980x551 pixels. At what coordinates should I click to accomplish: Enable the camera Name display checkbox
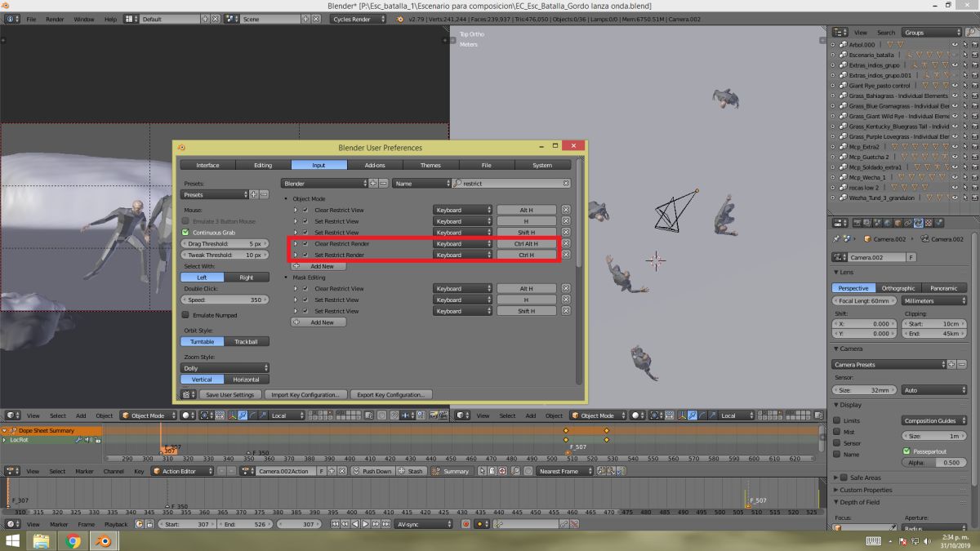(837, 454)
